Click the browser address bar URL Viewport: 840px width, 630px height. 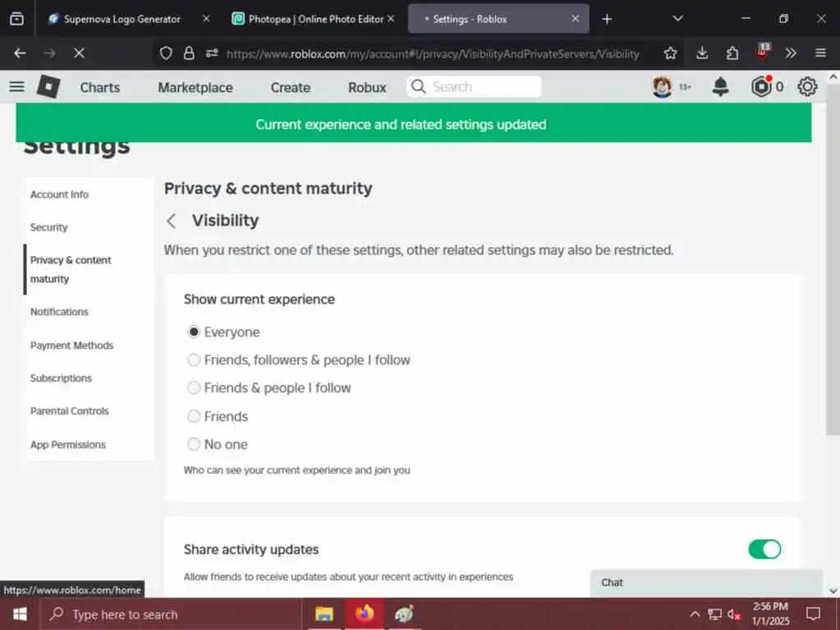[432, 53]
